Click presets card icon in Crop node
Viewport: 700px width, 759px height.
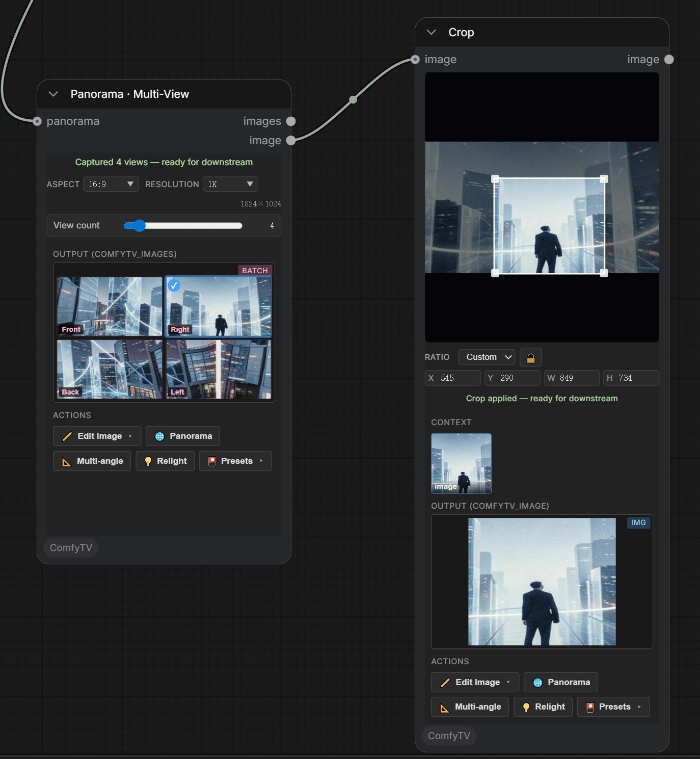(590, 707)
